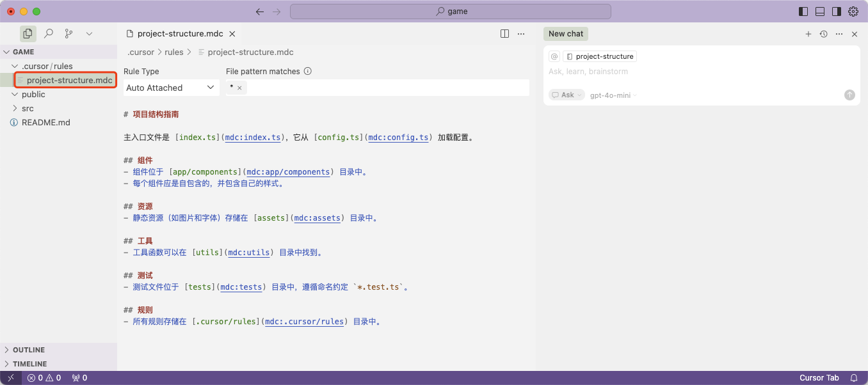
Task: Click the project-structure context chip
Action: point(600,56)
